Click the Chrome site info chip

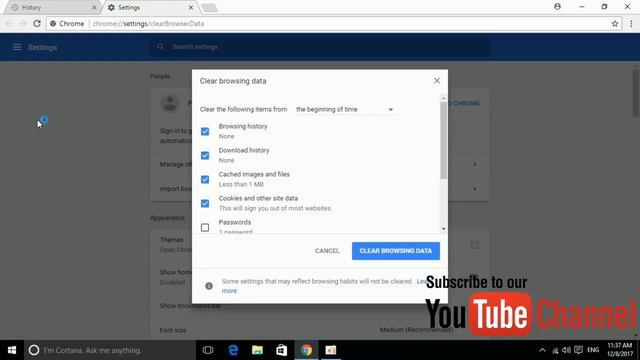pyautogui.click(x=67, y=24)
